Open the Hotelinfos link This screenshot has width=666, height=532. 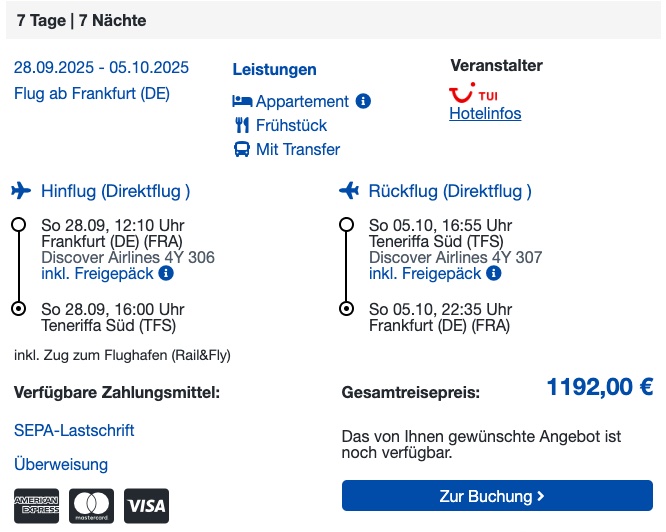click(x=485, y=113)
